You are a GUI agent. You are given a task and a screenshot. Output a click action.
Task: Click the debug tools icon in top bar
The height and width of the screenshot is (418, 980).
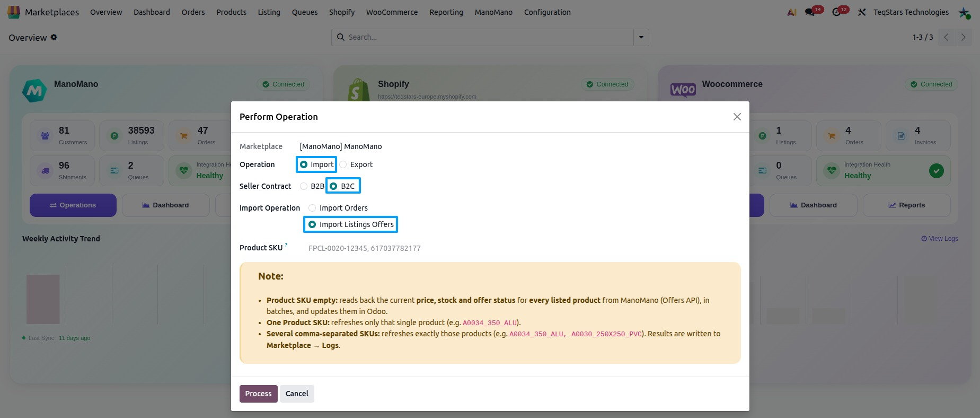[x=862, y=12]
